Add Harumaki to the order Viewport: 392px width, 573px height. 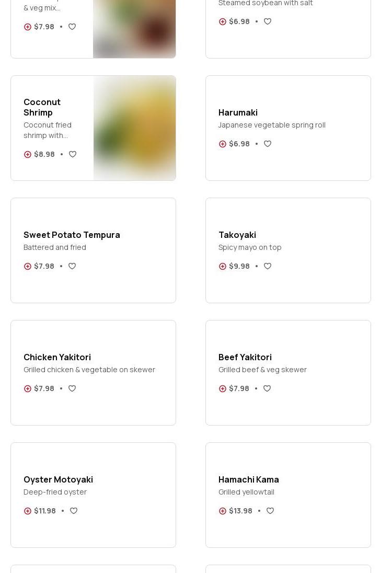click(223, 144)
